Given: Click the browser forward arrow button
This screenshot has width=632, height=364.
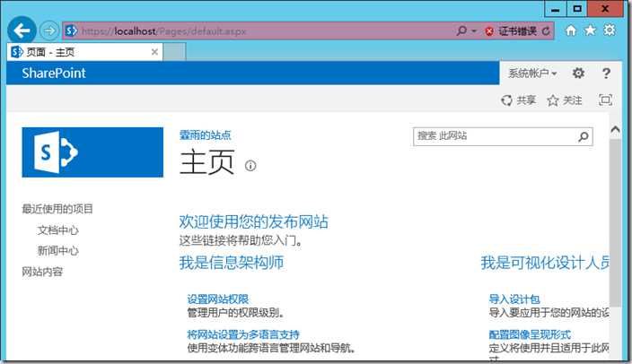Looking at the screenshot, I should (x=49, y=30).
